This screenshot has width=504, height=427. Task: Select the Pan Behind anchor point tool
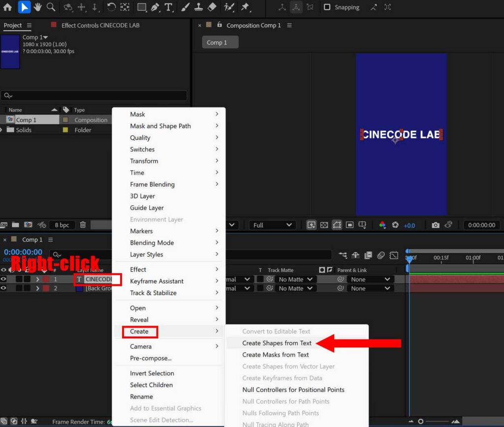point(125,7)
